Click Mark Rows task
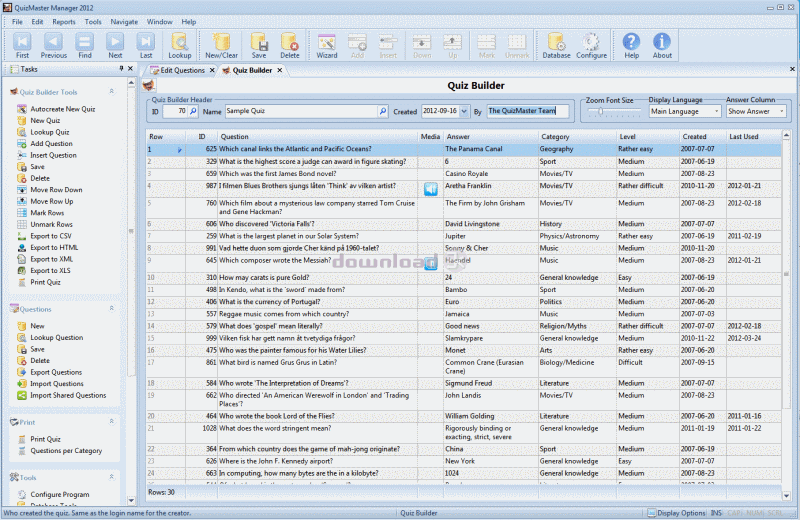This screenshot has width=800, height=520. 47,213
